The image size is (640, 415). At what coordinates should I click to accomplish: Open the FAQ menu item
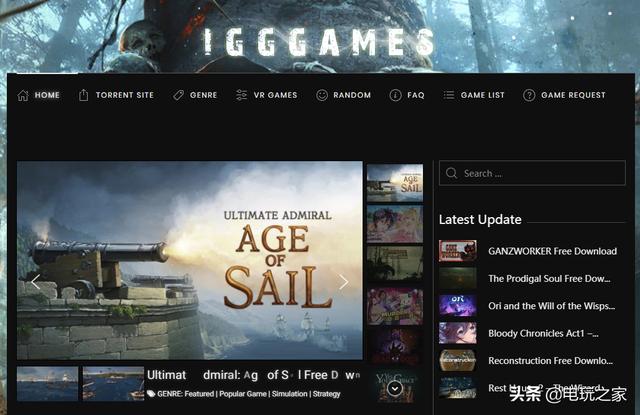click(x=416, y=95)
